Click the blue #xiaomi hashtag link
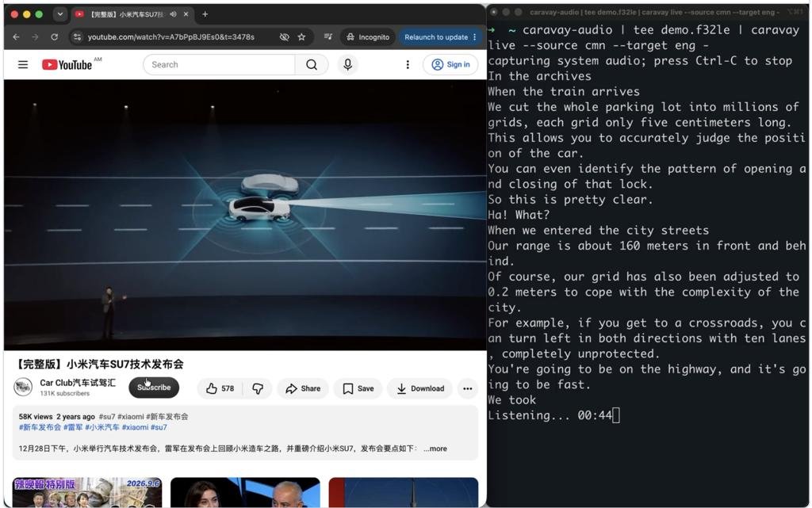 [135, 427]
